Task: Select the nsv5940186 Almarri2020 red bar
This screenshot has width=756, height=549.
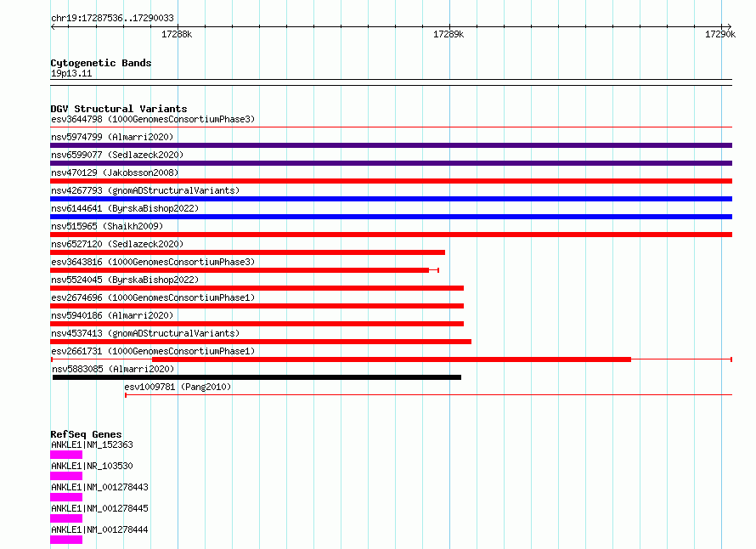Action: pos(257,324)
